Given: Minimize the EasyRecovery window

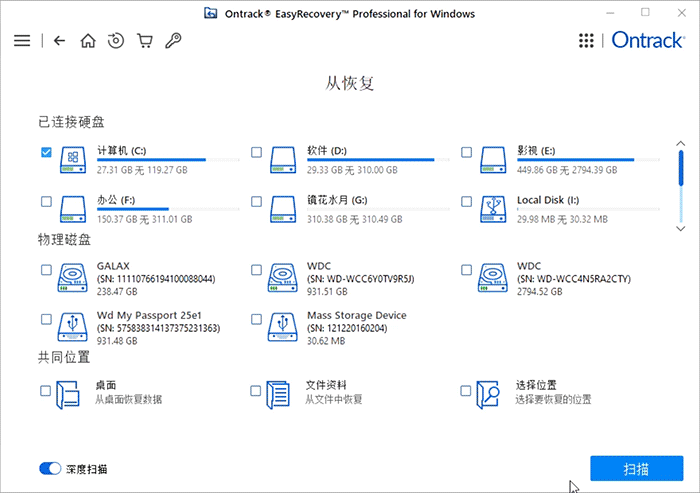Looking at the screenshot, I should (x=610, y=13).
